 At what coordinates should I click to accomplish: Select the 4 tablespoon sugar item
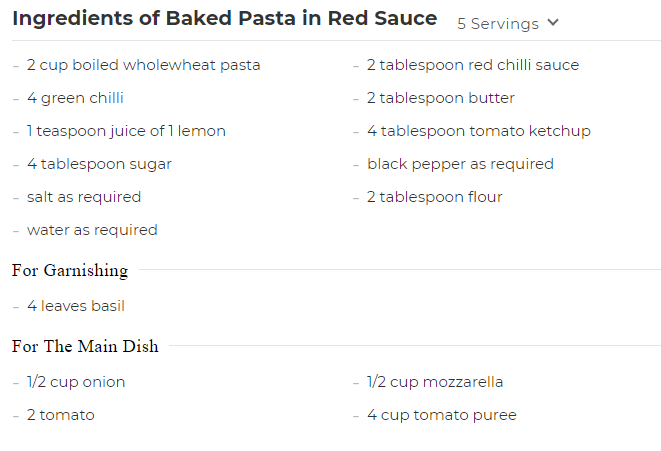pyautogui.click(x=99, y=164)
